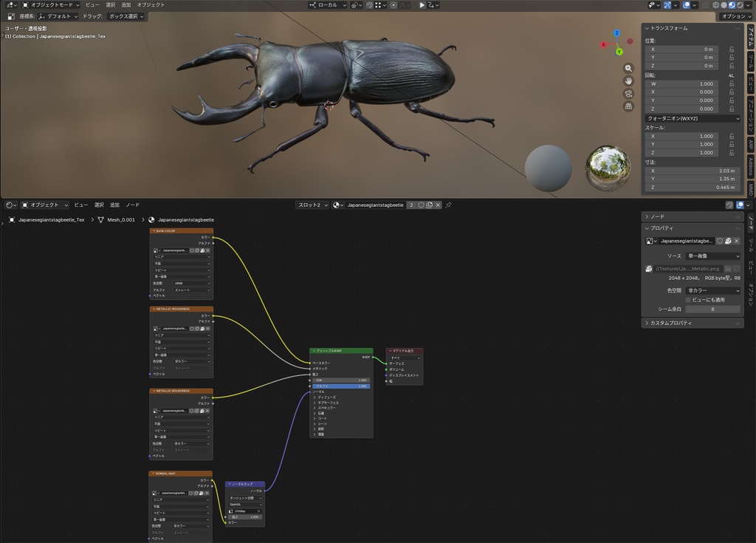Click アルファ slider in Principled BSDF

coord(341,386)
